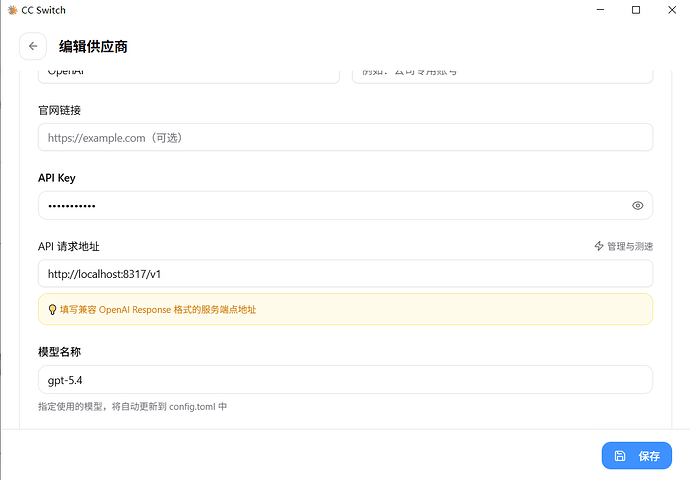This screenshot has height=480, width=690.
Task: Edit the API 请求地址 field
Action: (345, 274)
